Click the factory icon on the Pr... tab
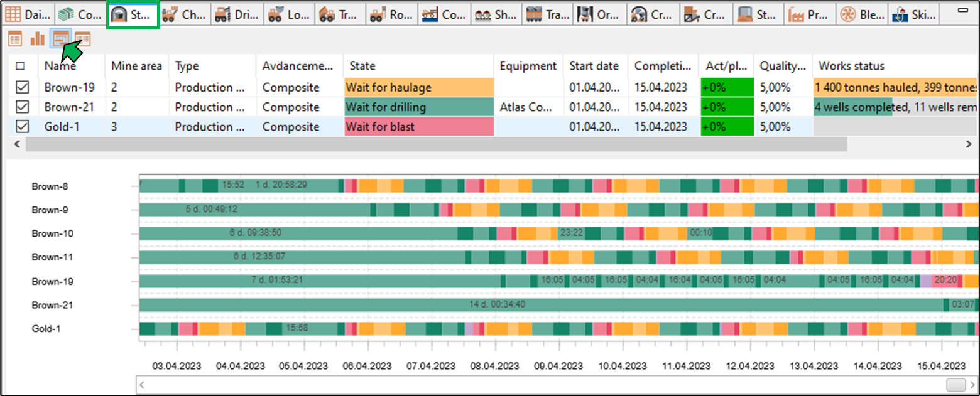980x396 pixels. coord(796,14)
